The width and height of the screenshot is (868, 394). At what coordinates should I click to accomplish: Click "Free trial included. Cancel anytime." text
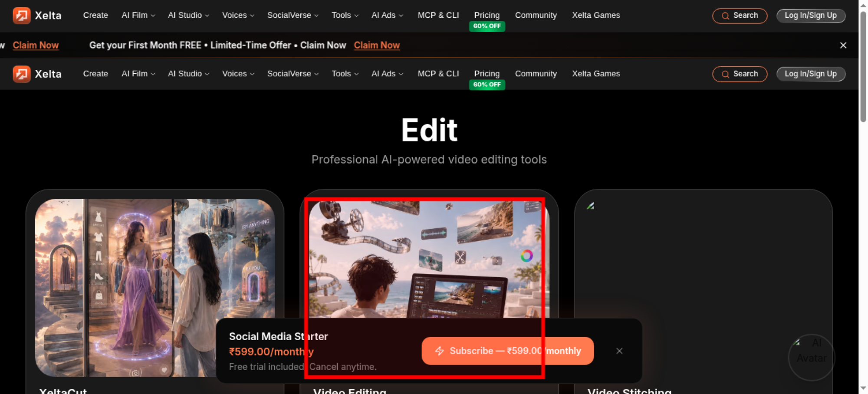coord(302,367)
